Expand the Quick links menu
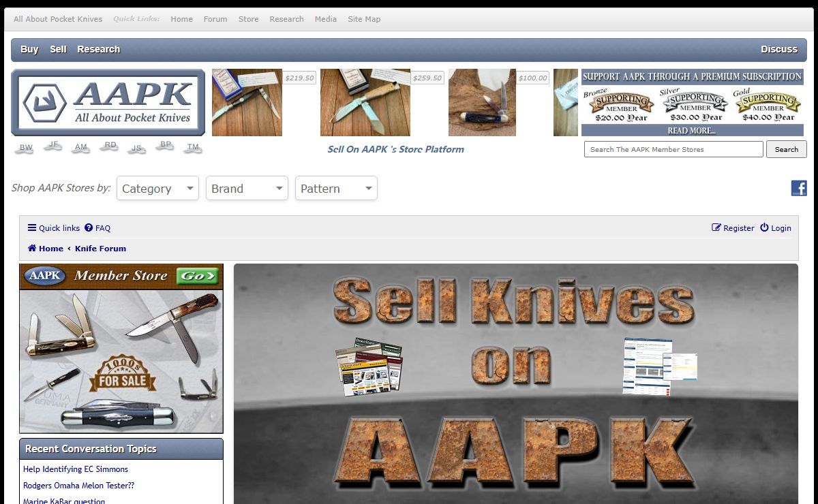The height and width of the screenshot is (504, 818). (54, 228)
